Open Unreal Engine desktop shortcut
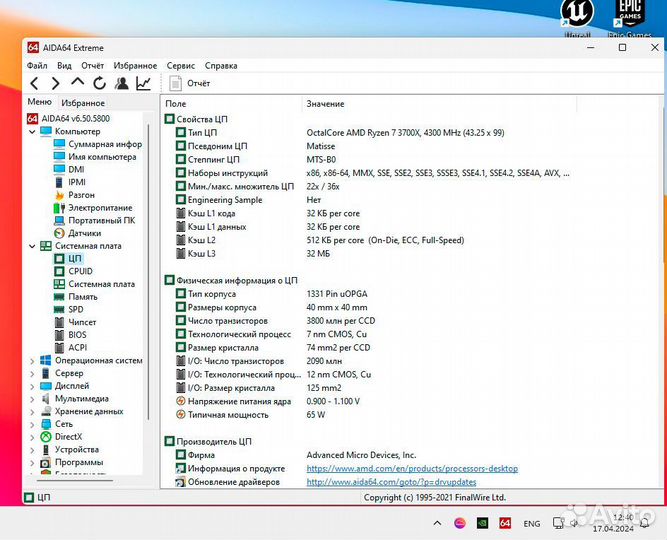The image size is (667, 540). tap(577, 17)
